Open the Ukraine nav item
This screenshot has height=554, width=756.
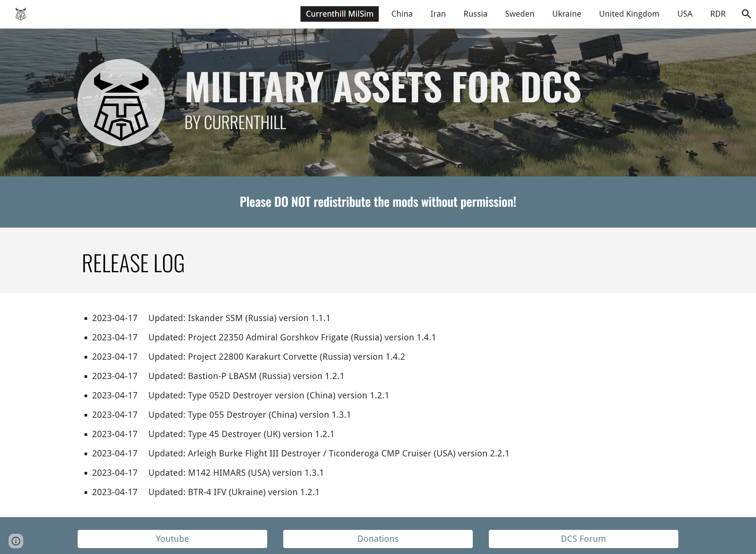(x=566, y=14)
